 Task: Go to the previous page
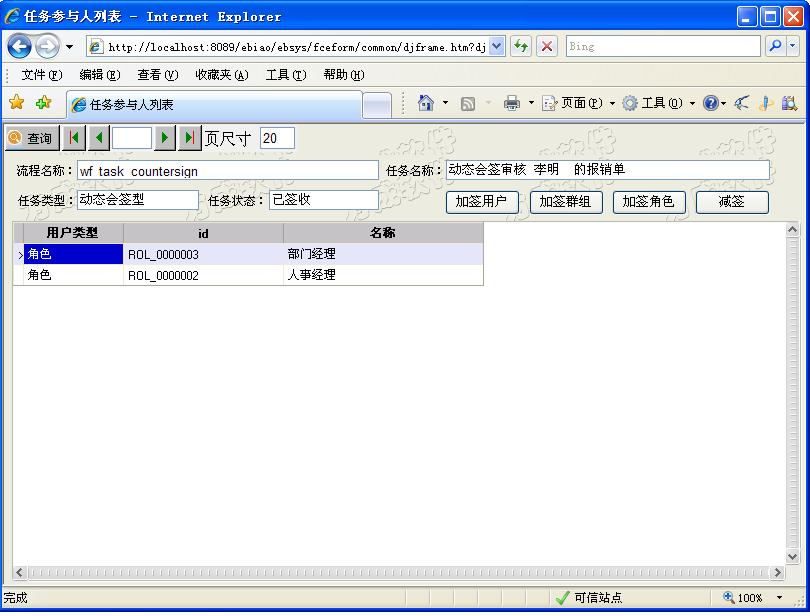[99, 138]
